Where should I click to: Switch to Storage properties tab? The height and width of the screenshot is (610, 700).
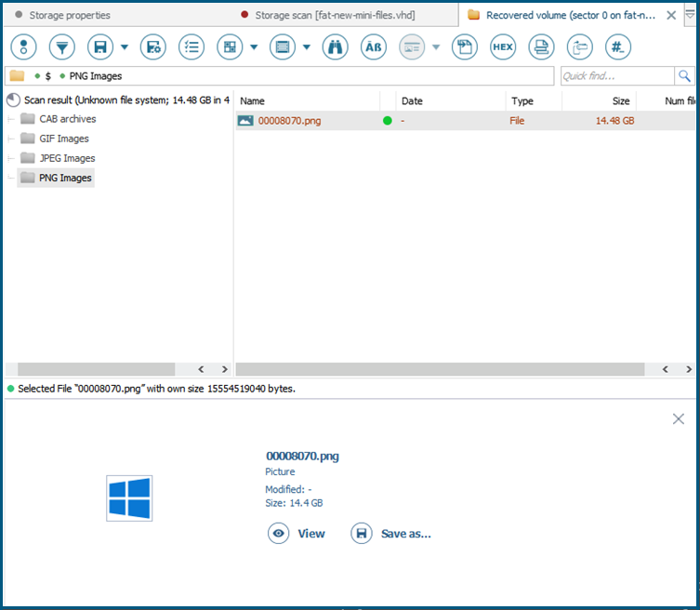coord(70,15)
